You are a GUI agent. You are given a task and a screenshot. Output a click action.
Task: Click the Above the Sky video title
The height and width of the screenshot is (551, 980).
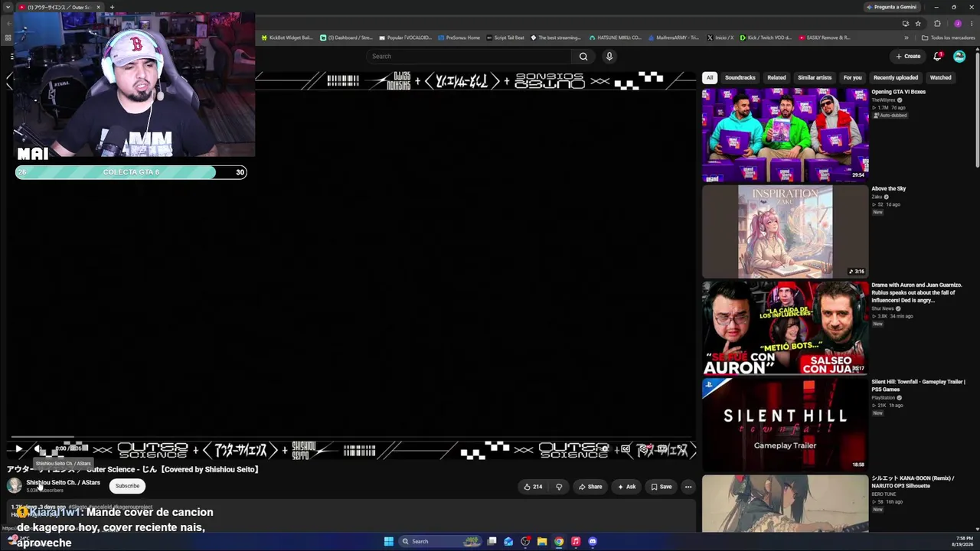click(x=888, y=188)
